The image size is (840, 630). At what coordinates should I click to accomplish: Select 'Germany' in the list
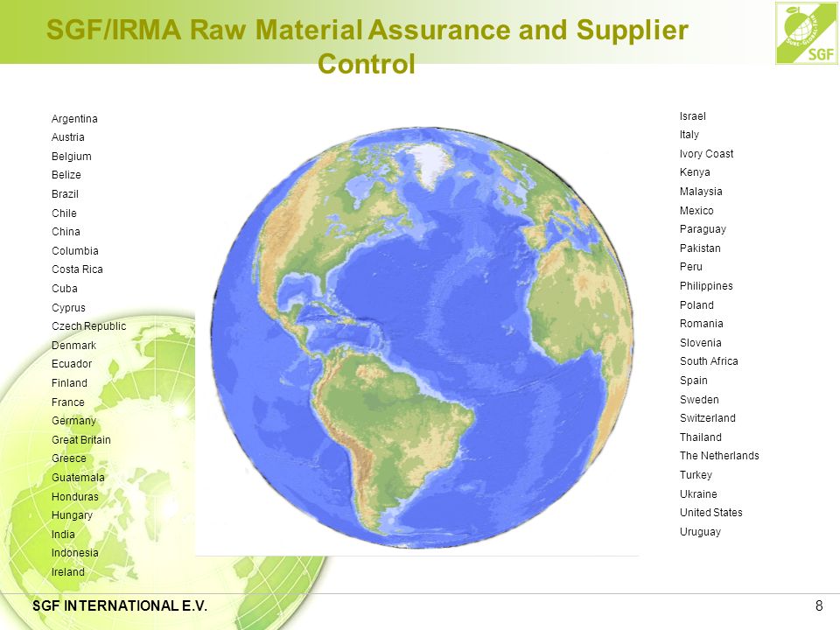pos(73,421)
